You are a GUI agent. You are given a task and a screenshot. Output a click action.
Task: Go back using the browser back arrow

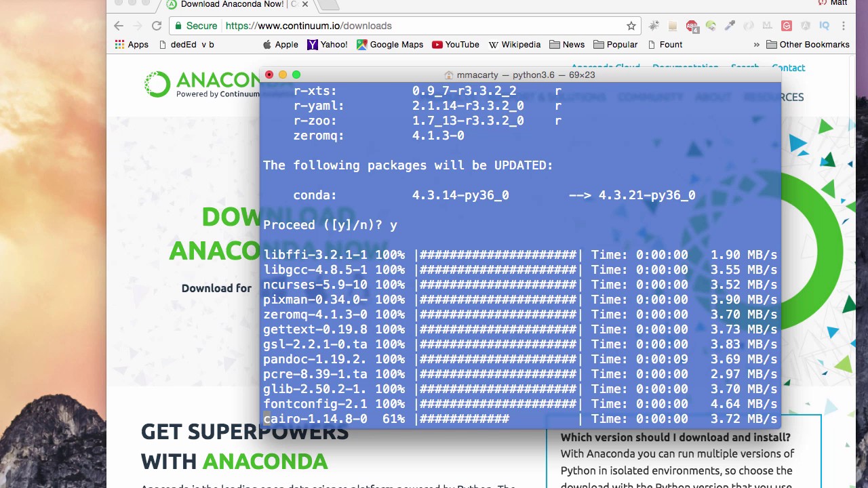(x=119, y=26)
